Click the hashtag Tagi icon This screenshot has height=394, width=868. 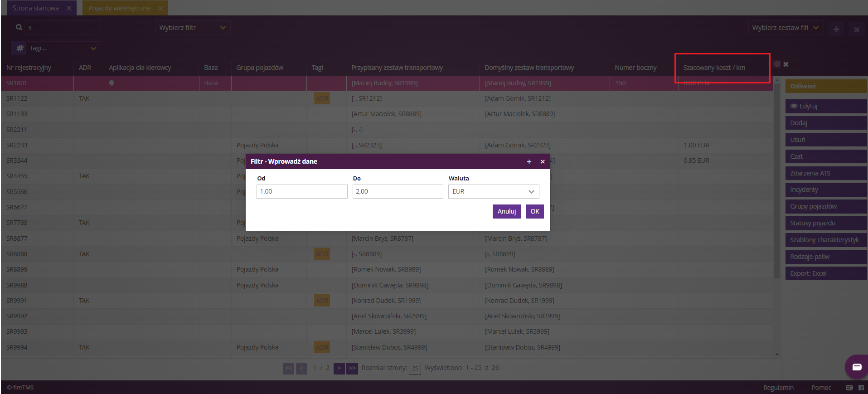[x=20, y=48]
